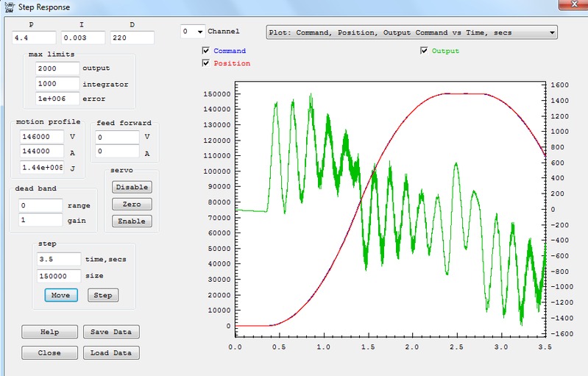
Task: Uncheck the Position plot checkbox
Action: [x=206, y=63]
